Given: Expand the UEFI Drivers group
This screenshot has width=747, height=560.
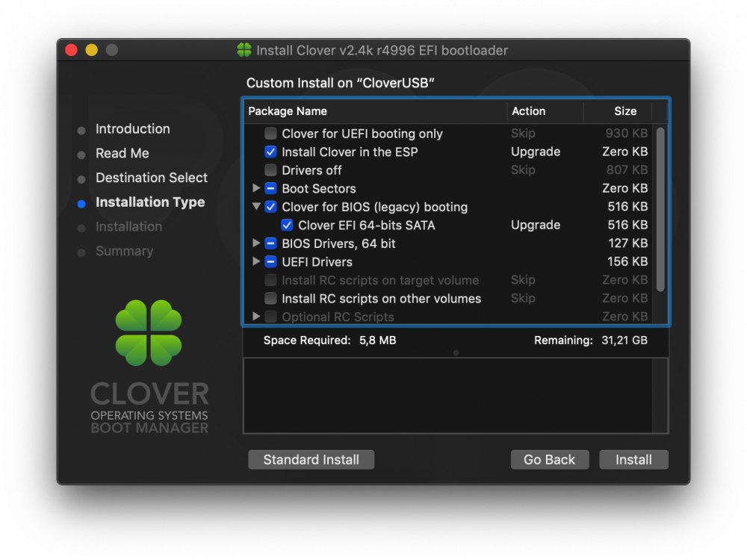Looking at the screenshot, I should [x=255, y=261].
